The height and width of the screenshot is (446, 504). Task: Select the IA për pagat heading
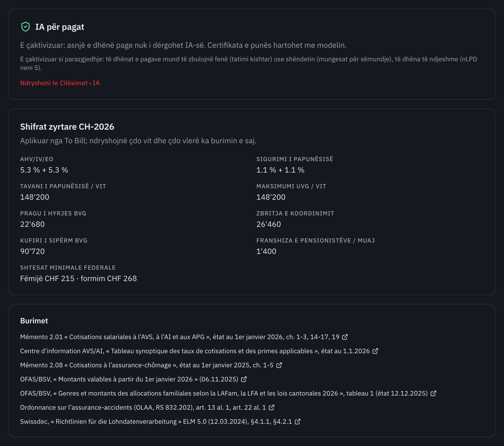60,27
